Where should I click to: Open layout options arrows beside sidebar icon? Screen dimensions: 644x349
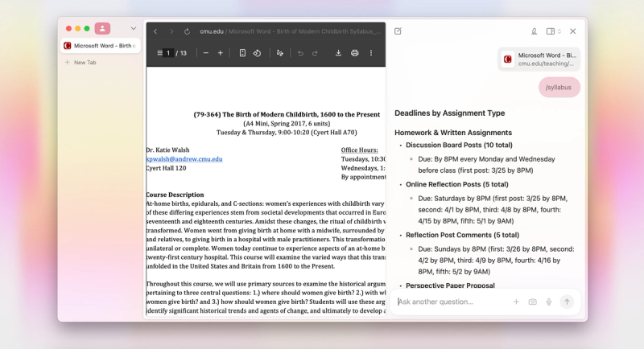559,31
